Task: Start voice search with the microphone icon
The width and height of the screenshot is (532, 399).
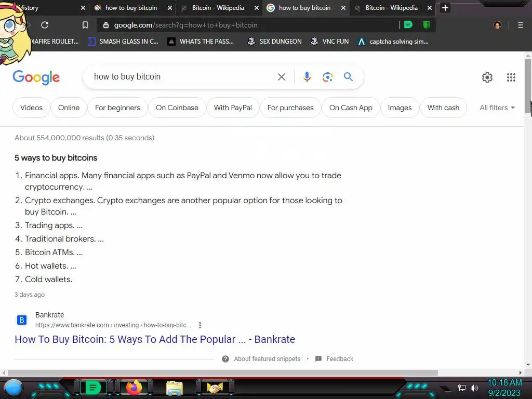Action: tap(307, 77)
